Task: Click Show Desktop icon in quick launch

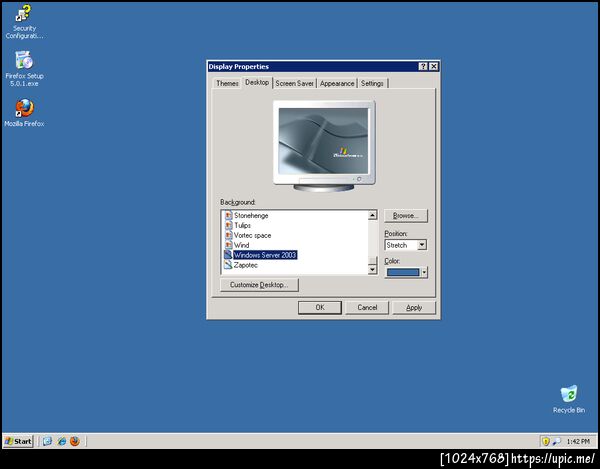Action: pyautogui.click(x=47, y=441)
